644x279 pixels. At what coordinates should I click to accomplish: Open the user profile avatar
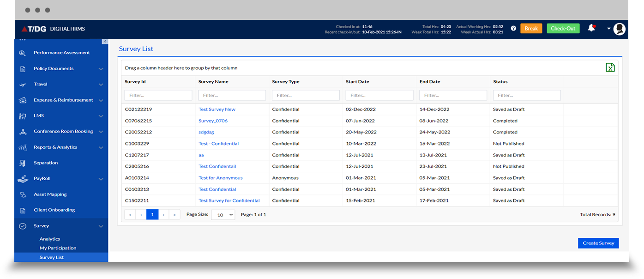pos(620,29)
